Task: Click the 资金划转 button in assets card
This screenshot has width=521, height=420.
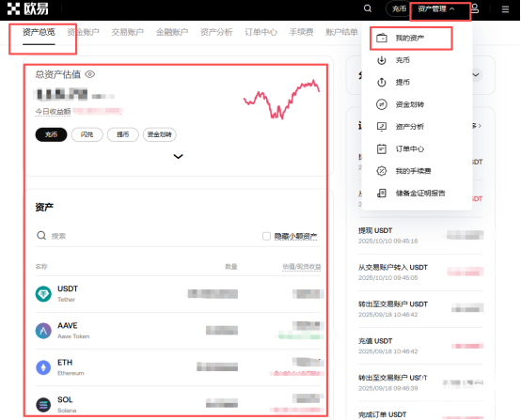Action: point(160,134)
